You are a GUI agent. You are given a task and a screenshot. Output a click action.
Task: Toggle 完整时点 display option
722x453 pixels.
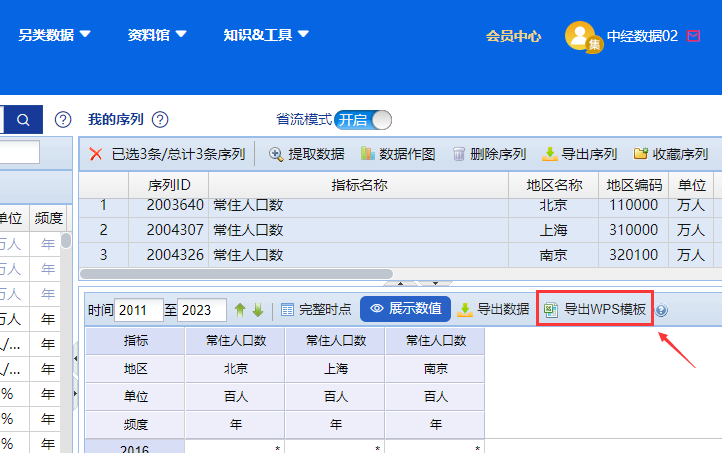[x=315, y=310]
